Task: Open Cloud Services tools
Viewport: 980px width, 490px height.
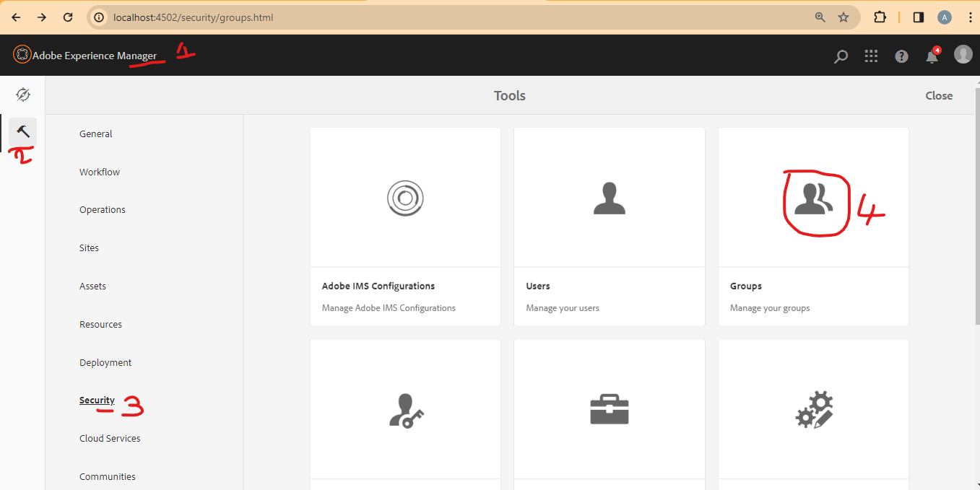Action: coord(110,438)
